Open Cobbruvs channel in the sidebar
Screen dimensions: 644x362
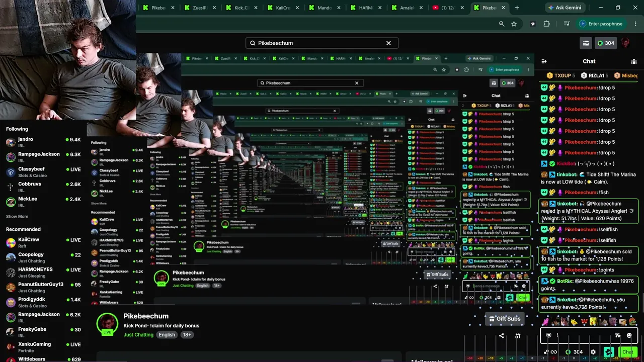pyautogui.click(x=43, y=187)
